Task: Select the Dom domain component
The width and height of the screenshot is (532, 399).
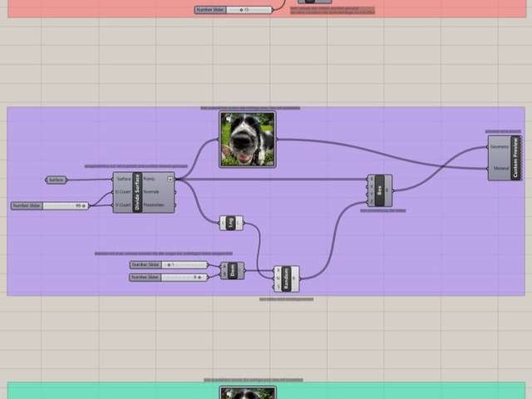Action: (232, 271)
